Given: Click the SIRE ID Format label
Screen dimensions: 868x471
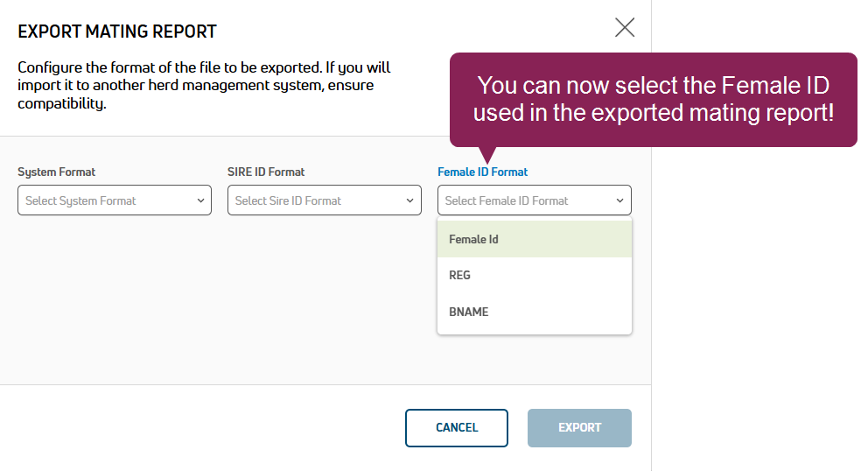Looking at the screenshot, I should click(x=266, y=172).
